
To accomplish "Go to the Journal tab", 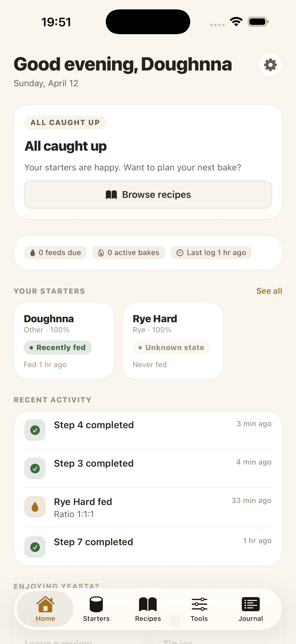I will point(250,604).
